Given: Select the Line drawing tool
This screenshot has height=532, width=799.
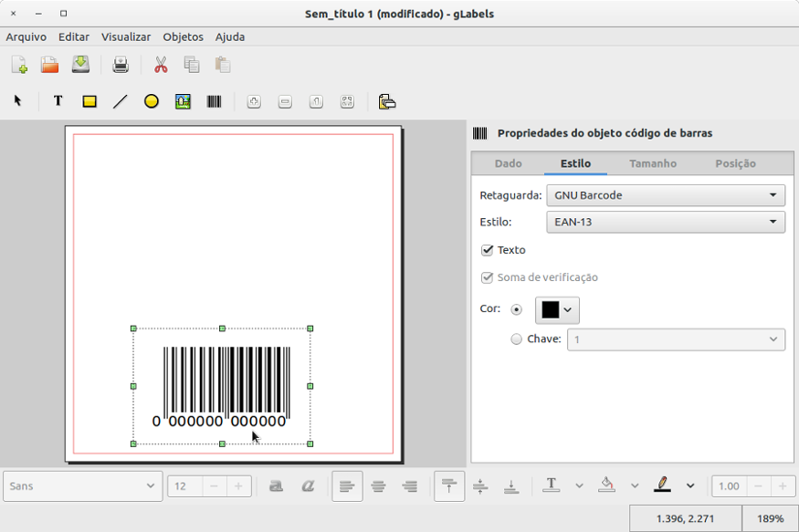Looking at the screenshot, I should coord(121,101).
